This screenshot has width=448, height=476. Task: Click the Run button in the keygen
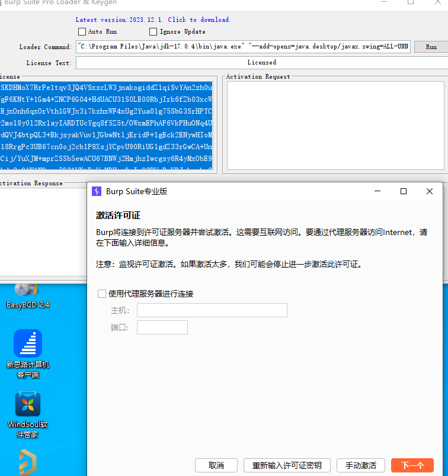(431, 47)
